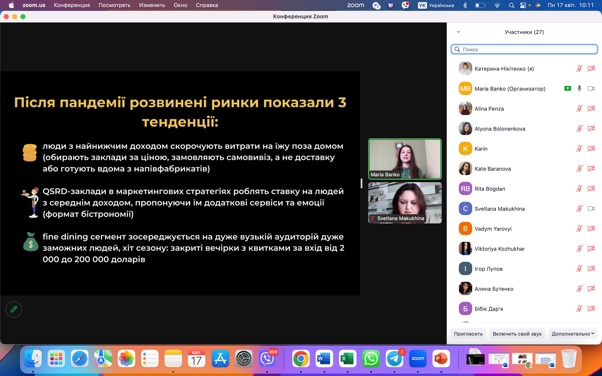Open the Конференция menu
This screenshot has width=602, height=376.
pos(72,5)
